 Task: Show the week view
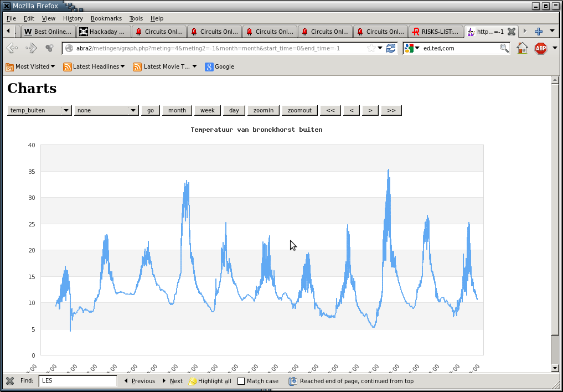pos(208,110)
